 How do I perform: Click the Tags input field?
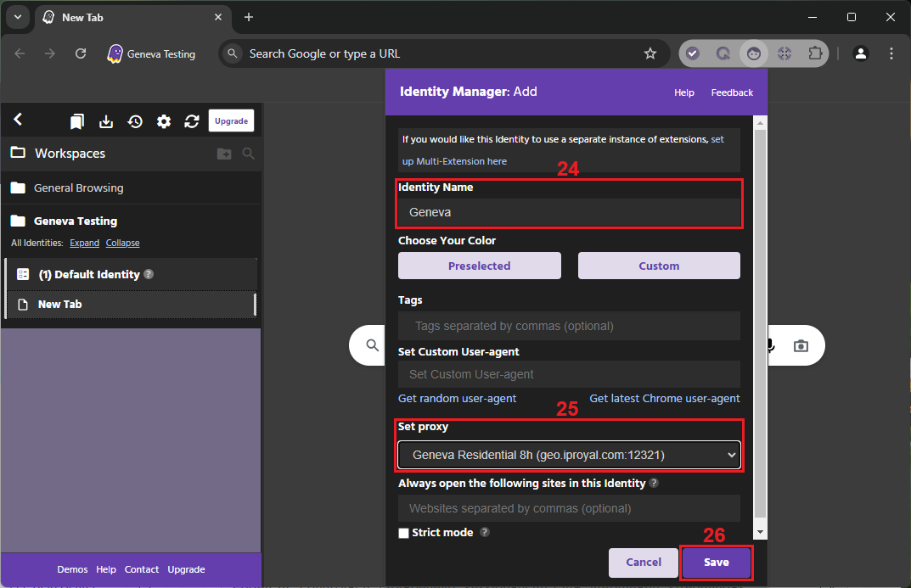click(569, 326)
